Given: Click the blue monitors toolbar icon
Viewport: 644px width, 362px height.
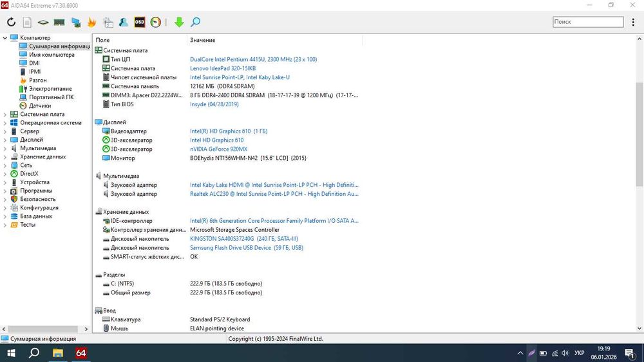Looking at the screenshot, I should click(x=75, y=22).
